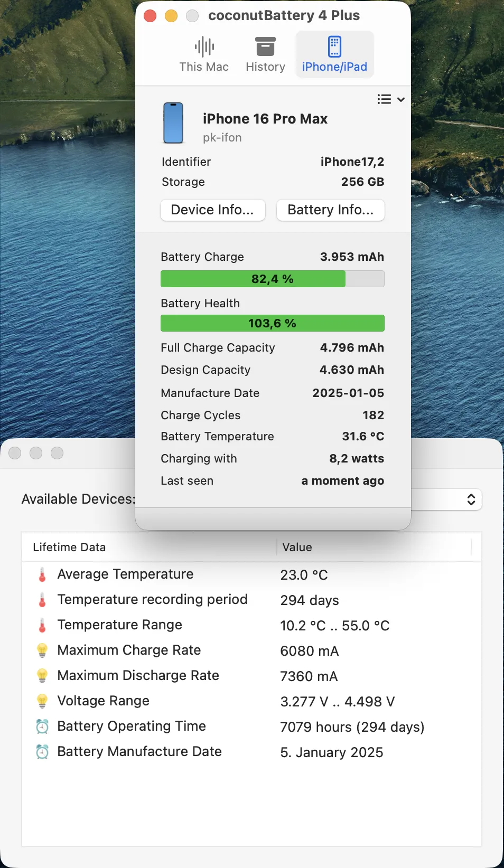Click the pk-ifon device name
Screen dimensions: 504x868
pos(222,137)
